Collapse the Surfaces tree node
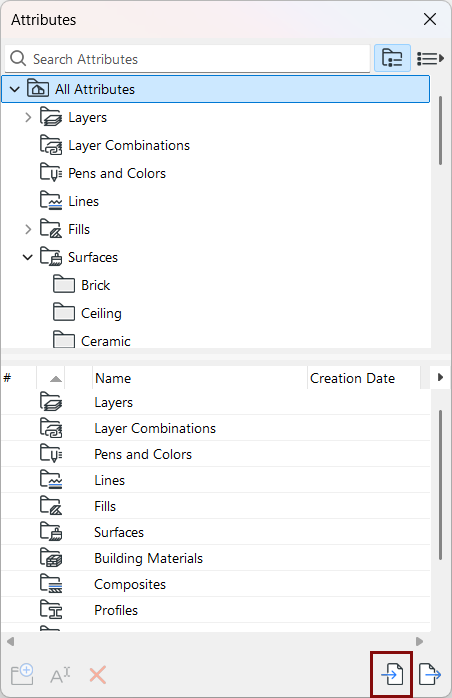 pos(28,257)
